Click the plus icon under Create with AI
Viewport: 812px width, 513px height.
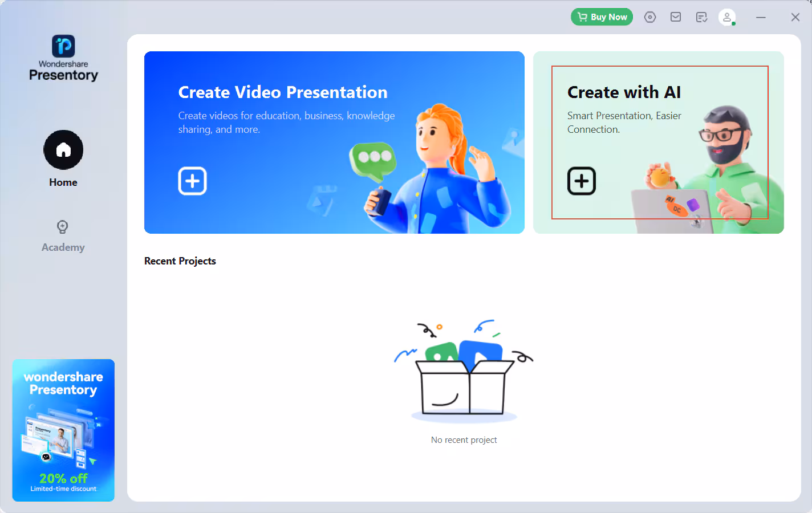[582, 181]
